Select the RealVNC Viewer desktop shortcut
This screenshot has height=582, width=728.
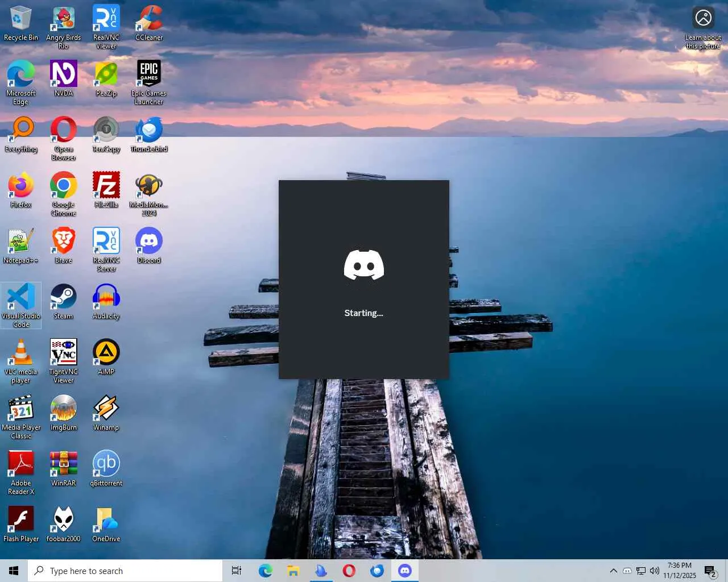106,28
